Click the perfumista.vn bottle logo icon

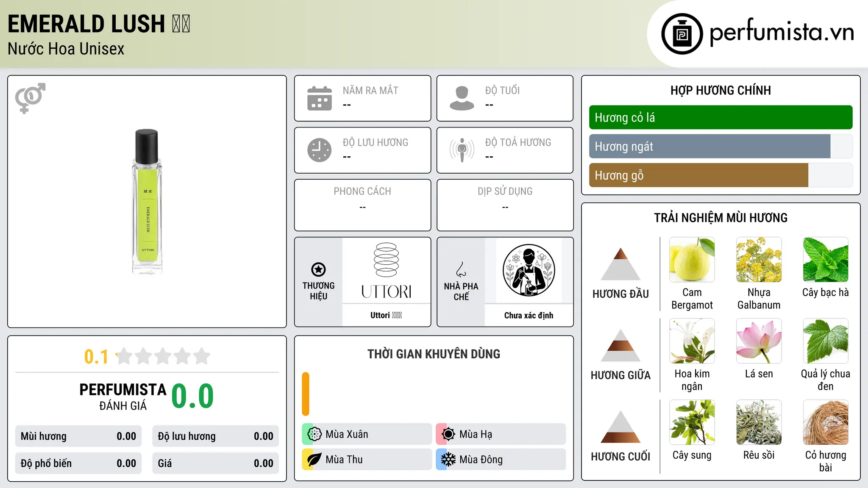coord(682,34)
